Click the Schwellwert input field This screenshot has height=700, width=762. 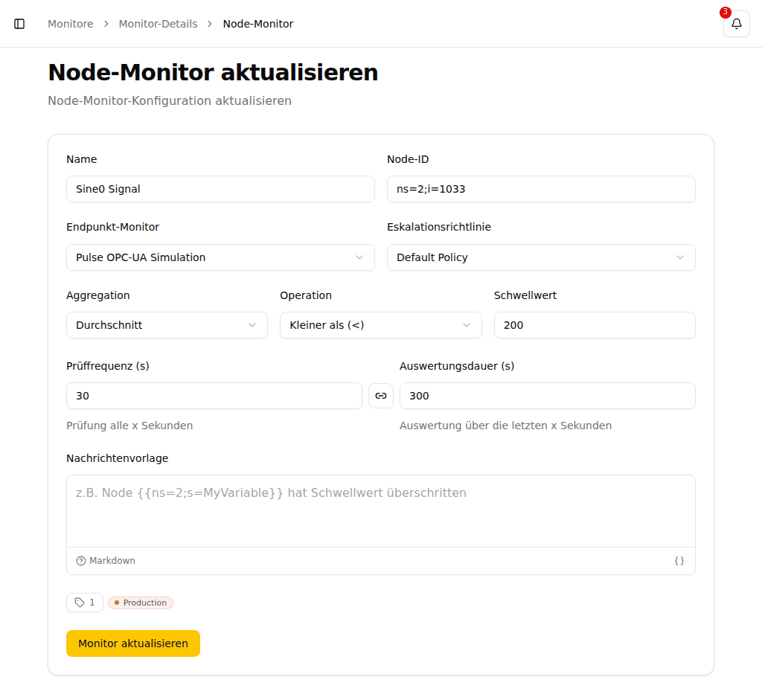coord(595,326)
